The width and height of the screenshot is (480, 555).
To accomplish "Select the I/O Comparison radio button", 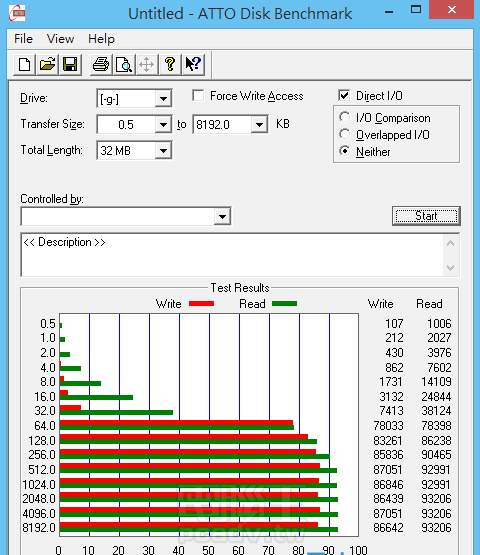I will click(x=344, y=117).
